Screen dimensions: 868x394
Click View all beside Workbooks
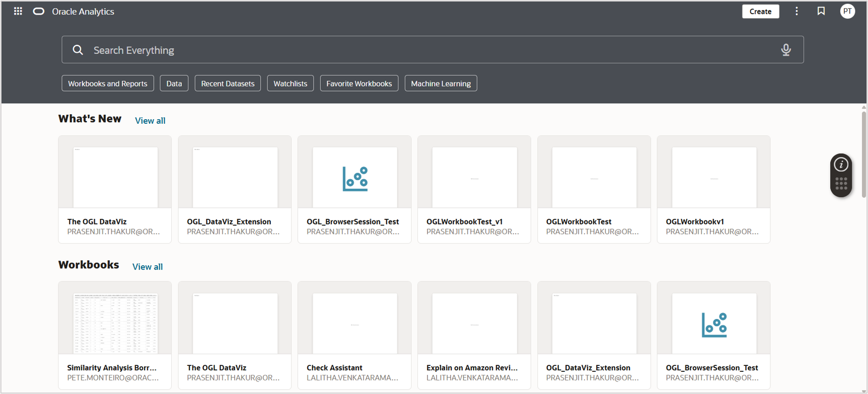click(x=148, y=267)
